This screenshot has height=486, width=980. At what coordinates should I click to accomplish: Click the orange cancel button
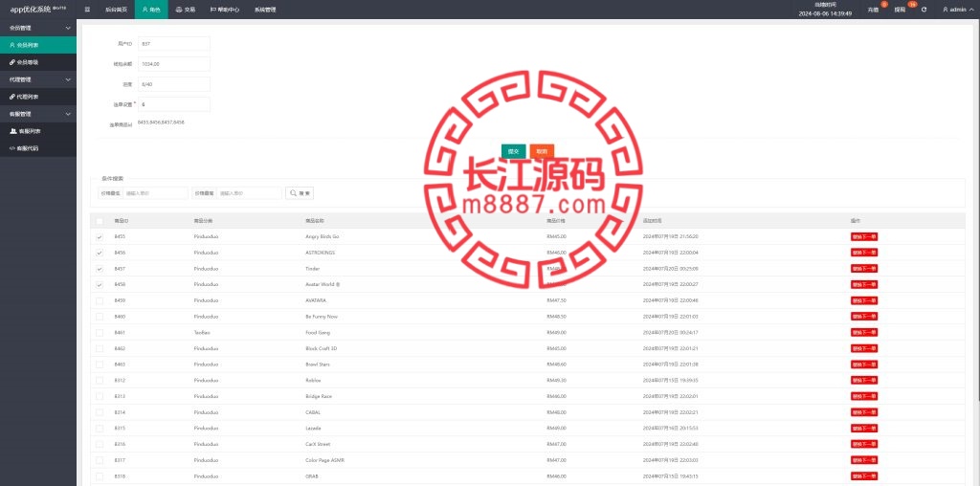pyautogui.click(x=542, y=151)
